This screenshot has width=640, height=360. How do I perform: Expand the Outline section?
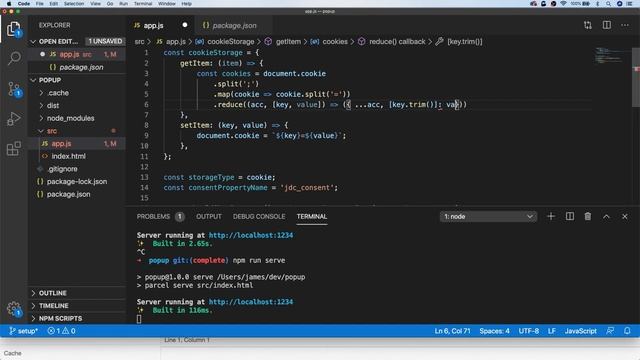(x=77, y=293)
